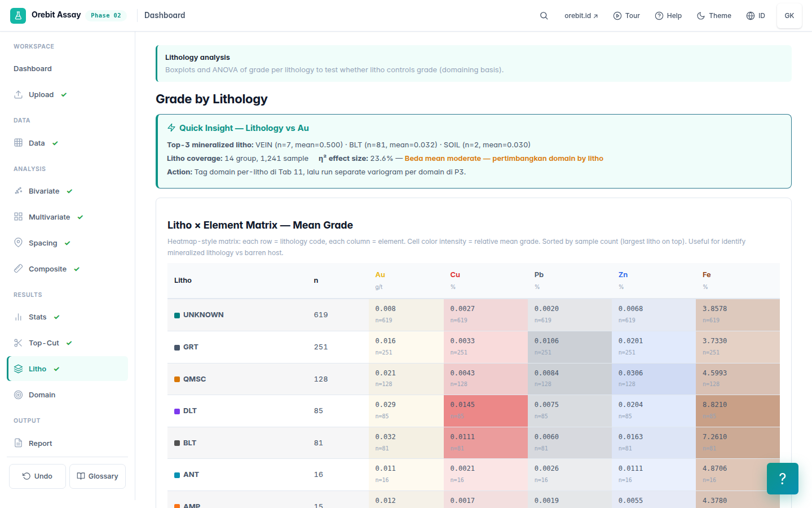
Task: Click the Phase 02 badge
Action: click(x=106, y=16)
